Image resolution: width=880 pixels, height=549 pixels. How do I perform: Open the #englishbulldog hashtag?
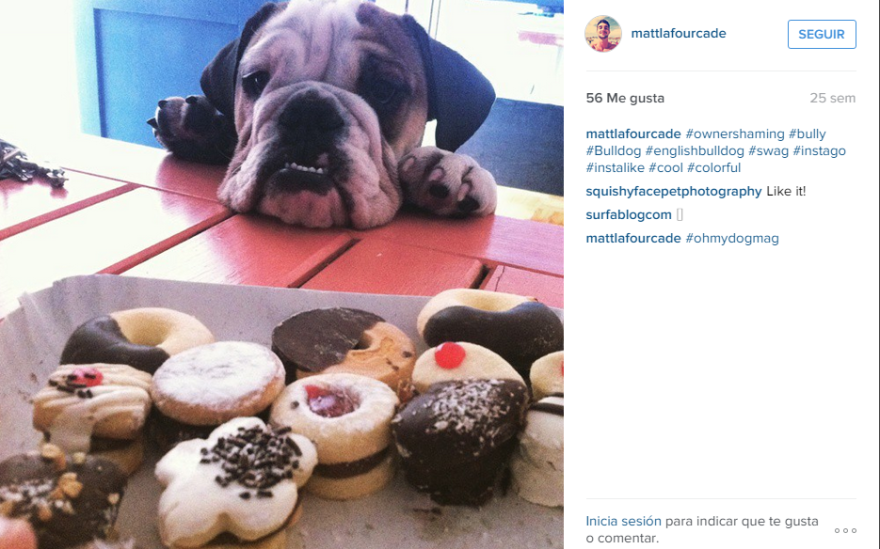pos(694,151)
